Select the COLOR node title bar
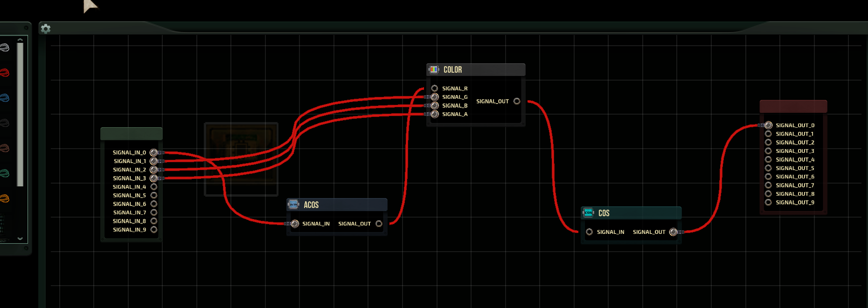The width and height of the screenshot is (868, 308). tap(476, 69)
